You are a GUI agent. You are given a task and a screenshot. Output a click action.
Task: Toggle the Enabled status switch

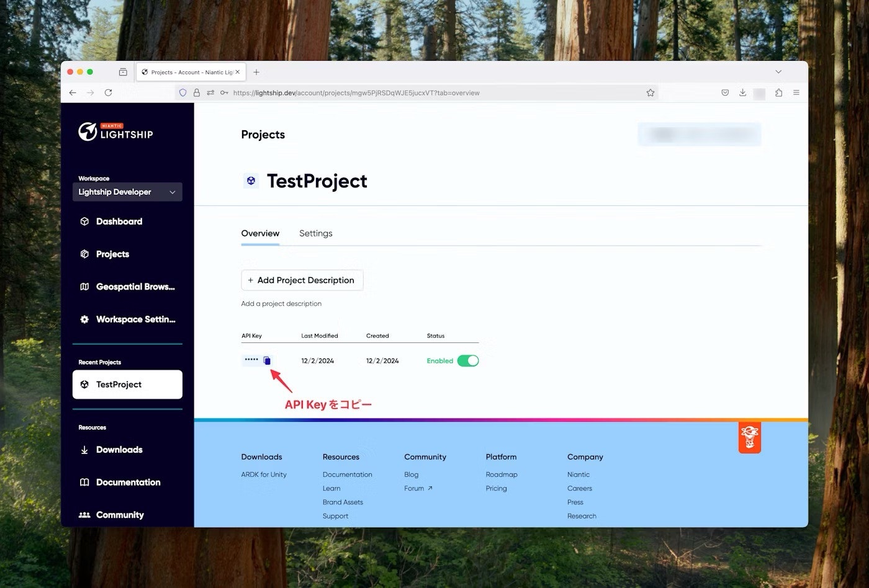468,360
